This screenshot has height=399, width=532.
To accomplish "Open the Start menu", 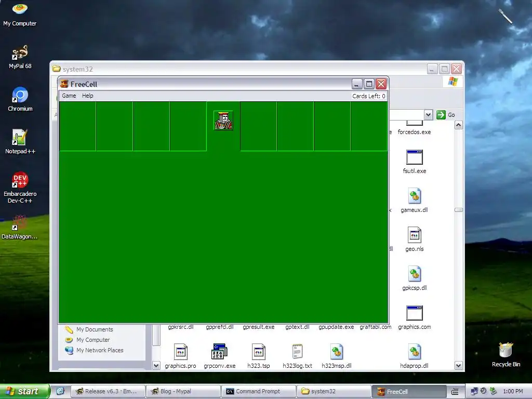I will (24, 391).
